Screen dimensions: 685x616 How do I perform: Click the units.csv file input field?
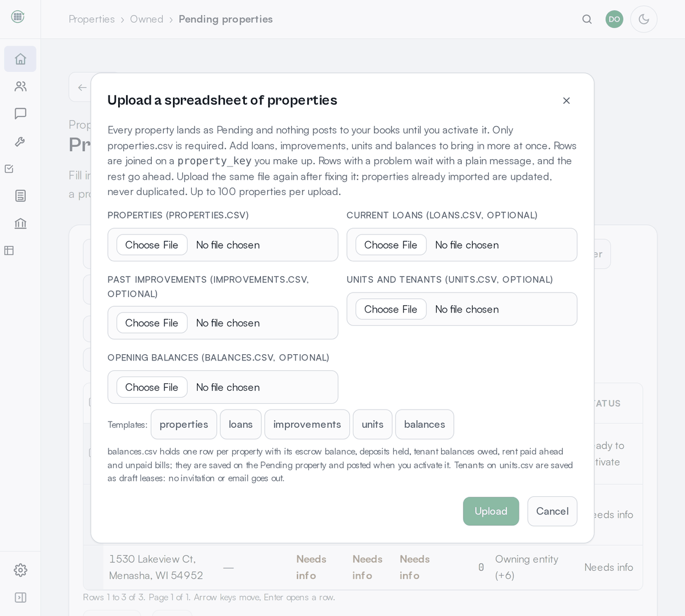[x=462, y=309]
